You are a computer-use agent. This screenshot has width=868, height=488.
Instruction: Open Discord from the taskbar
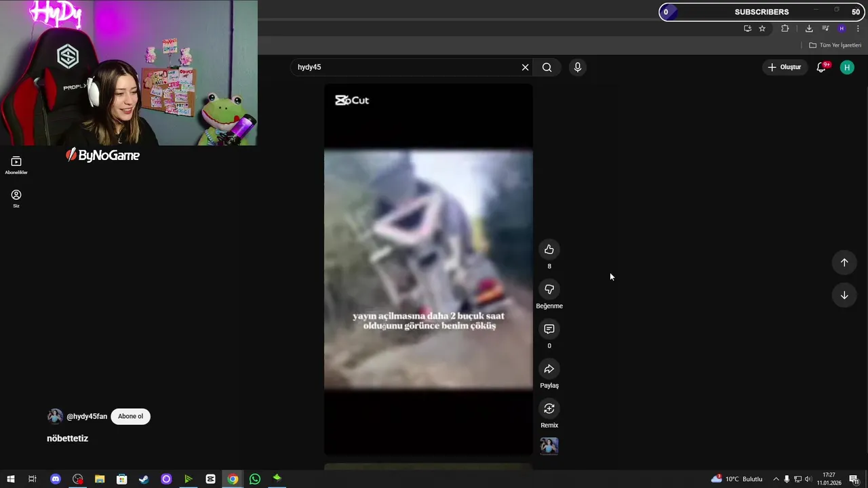pyautogui.click(x=56, y=479)
